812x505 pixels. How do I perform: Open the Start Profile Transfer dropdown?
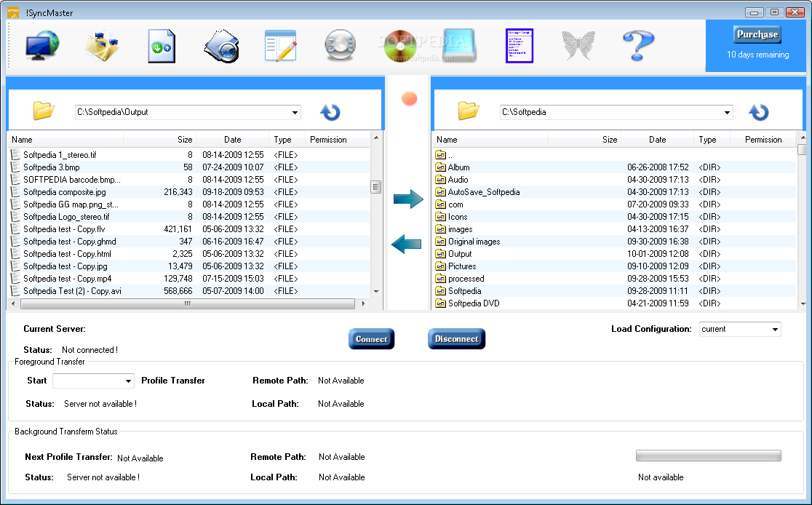click(128, 381)
